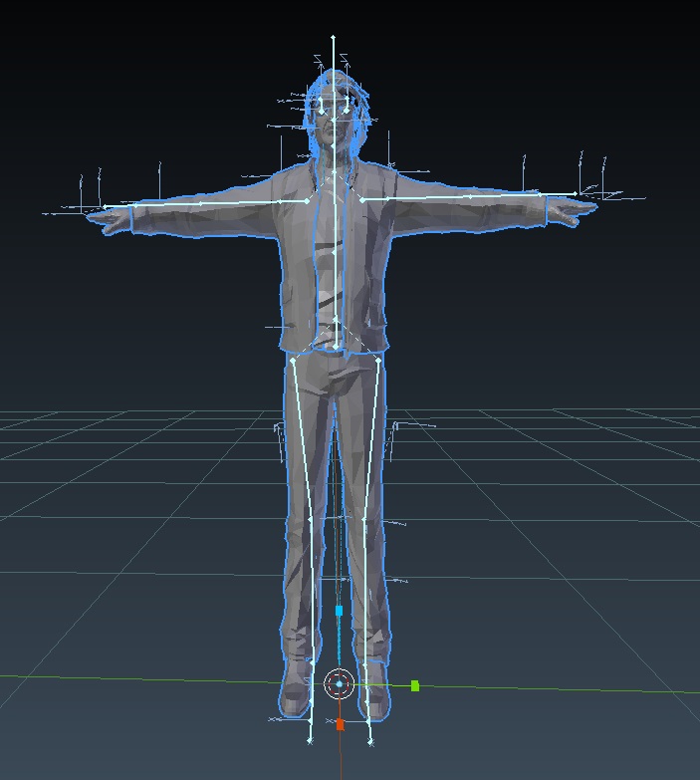Viewport: 700px width, 780px height.
Task: Select the pelvis joint at the spine base
Action: point(336,347)
